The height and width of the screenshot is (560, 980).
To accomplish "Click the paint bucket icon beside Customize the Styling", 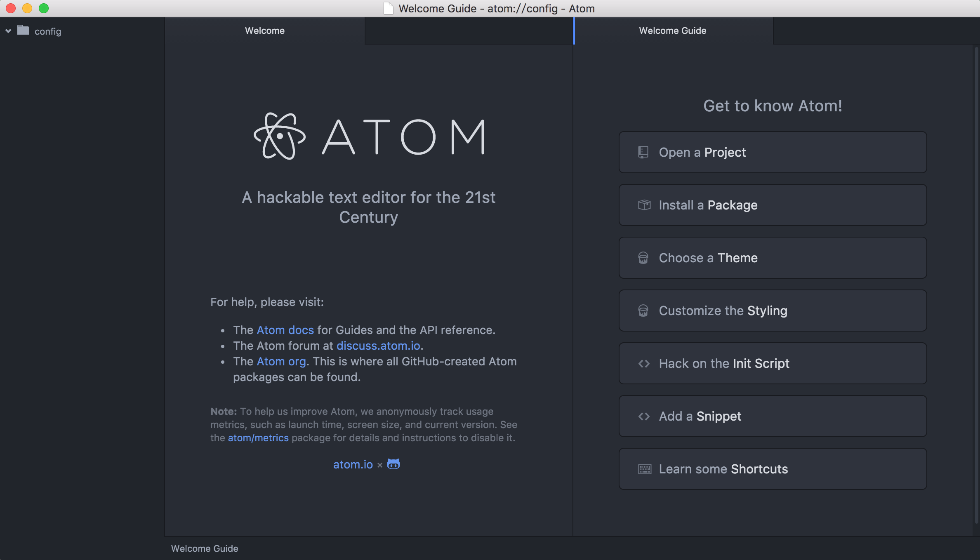I will pos(643,311).
